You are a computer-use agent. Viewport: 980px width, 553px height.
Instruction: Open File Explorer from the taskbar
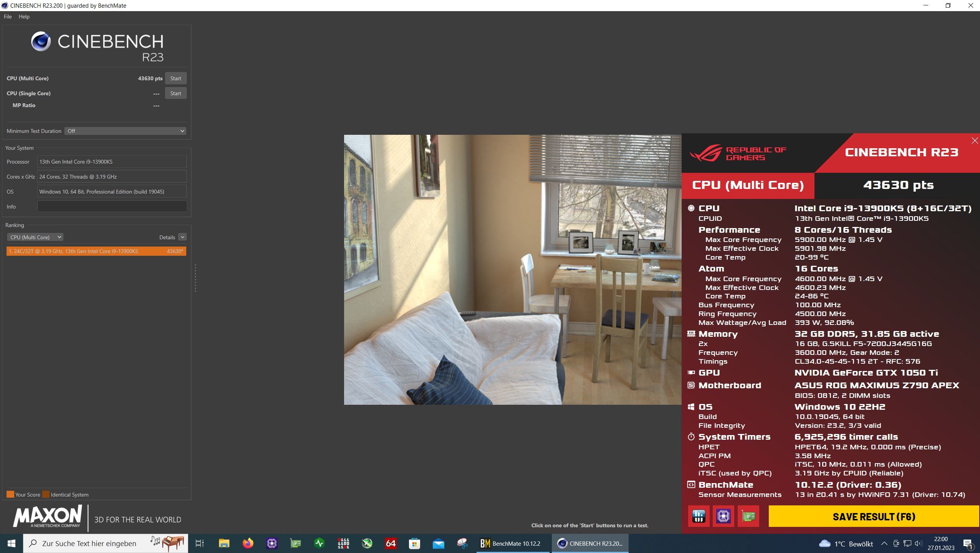(x=224, y=543)
